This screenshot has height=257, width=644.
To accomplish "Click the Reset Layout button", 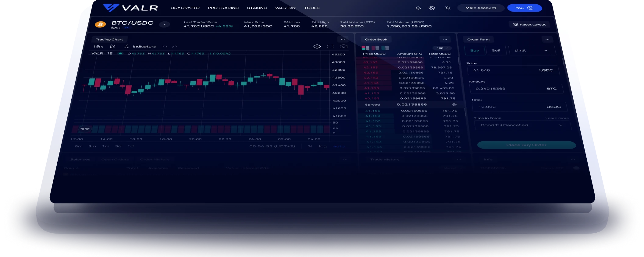I will pos(529,25).
